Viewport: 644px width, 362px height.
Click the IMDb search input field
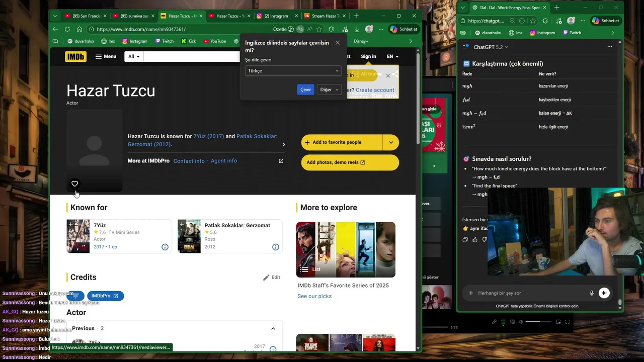191,56
